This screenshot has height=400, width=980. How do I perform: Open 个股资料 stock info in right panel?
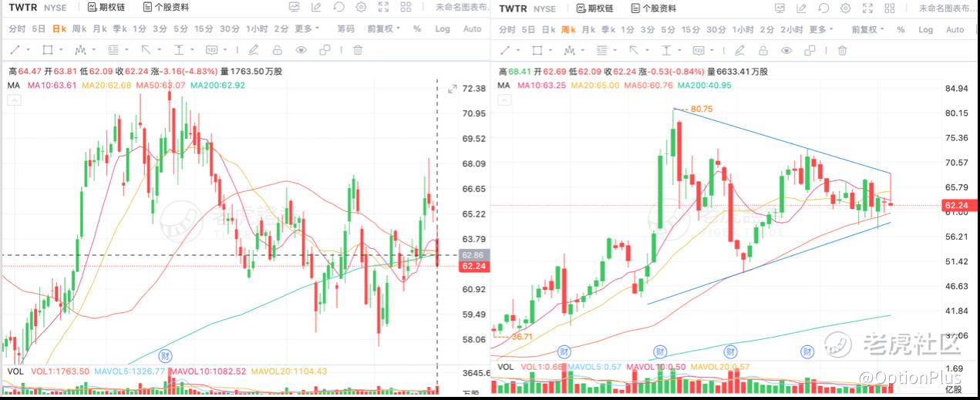(x=653, y=8)
